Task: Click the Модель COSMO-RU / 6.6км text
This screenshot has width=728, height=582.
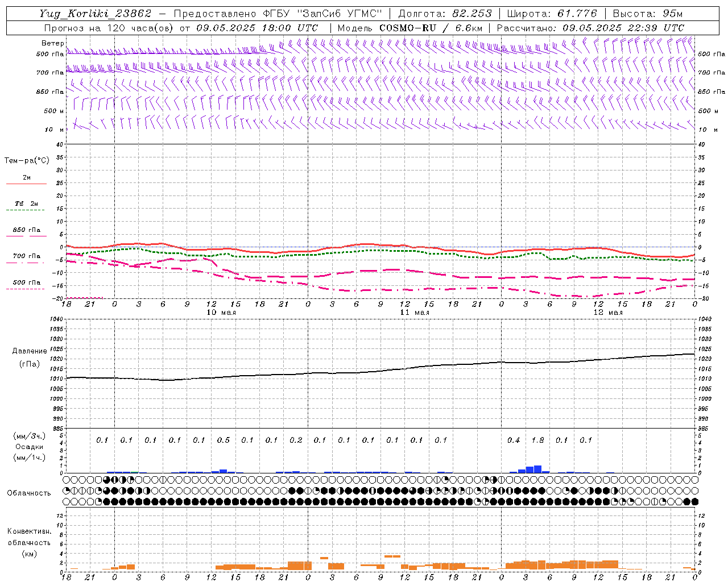Action: click(409, 28)
